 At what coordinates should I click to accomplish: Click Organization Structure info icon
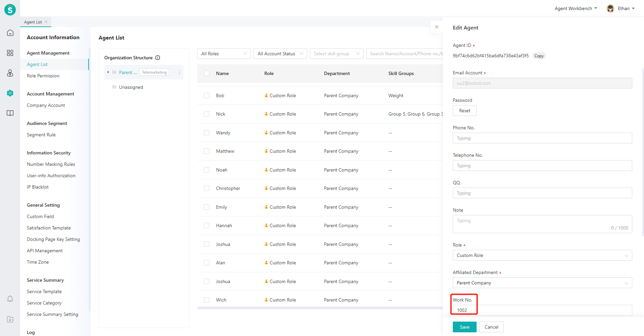click(158, 58)
